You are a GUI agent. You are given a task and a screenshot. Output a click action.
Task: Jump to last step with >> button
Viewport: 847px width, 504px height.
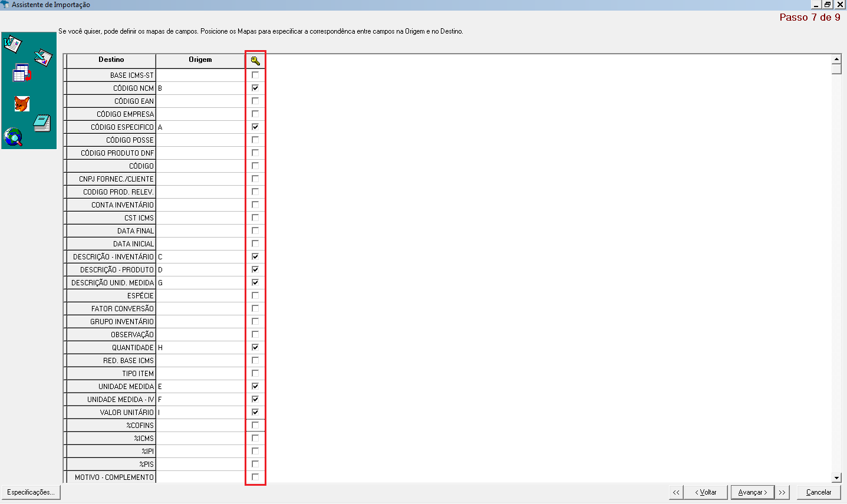pos(782,492)
